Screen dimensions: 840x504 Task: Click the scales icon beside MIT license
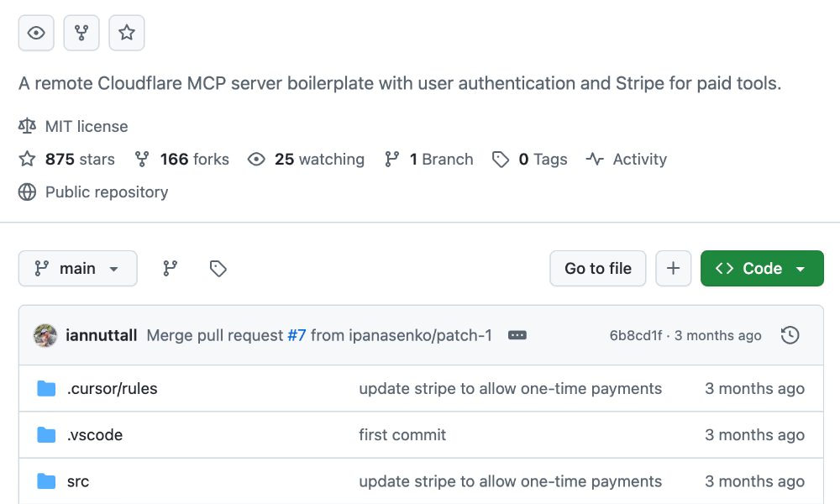point(26,126)
